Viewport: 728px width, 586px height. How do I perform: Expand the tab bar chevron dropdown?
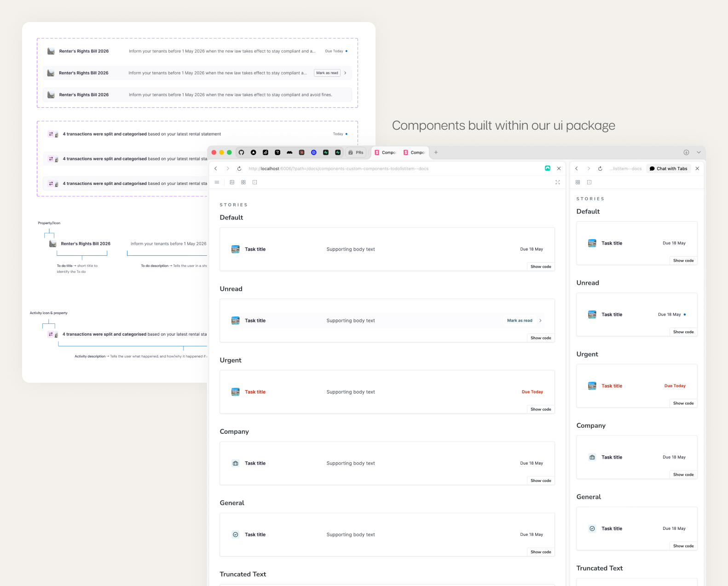coord(699,152)
